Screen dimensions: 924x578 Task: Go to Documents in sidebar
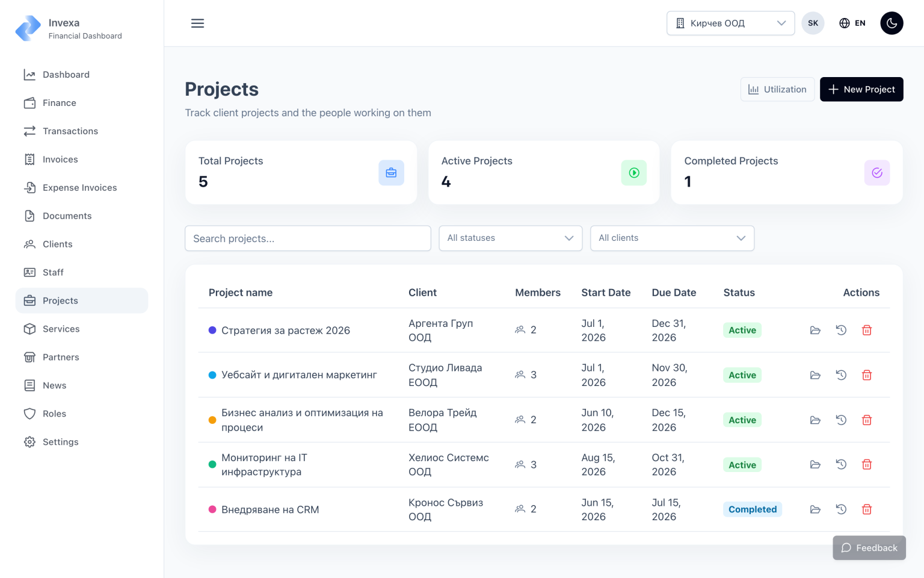82,216
